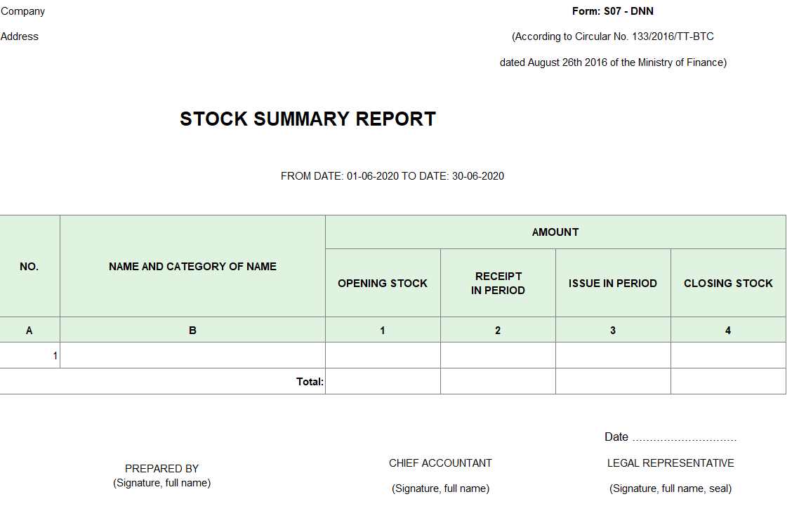799x532 pixels.
Task: Click the empty name cell in row 1
Action: click(x=192, y=355)
